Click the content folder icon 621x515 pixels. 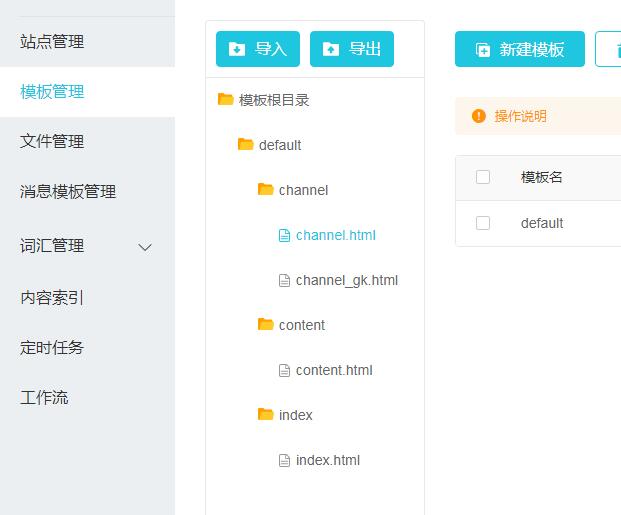point(265,324)
